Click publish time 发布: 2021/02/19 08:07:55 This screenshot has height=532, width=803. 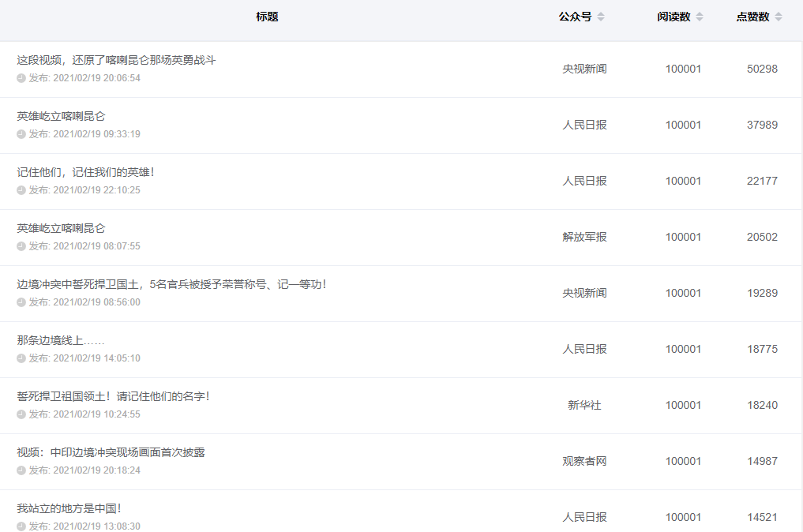coord(84,246)
